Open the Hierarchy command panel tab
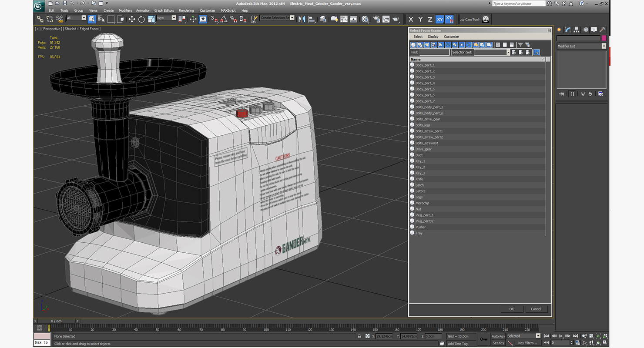Image resolution: width=644 pixels, height=348 pixels. pos(577,30)
